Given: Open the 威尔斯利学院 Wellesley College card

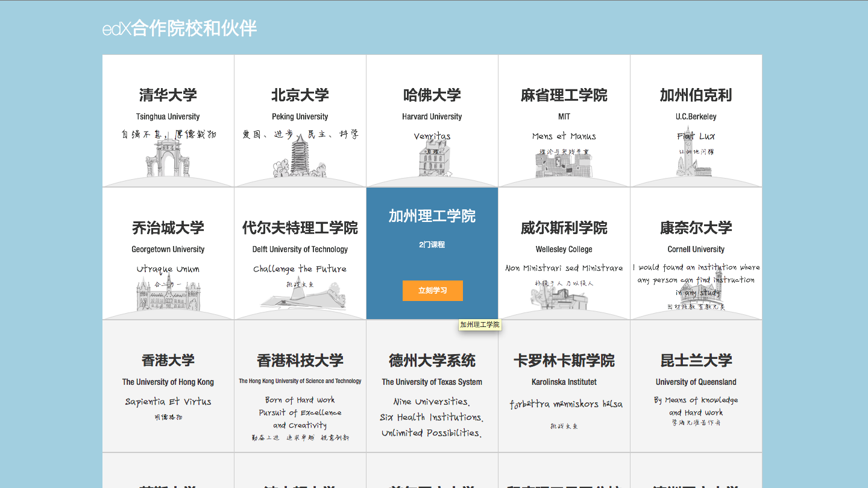Looking at the screenshot, I should (x=564, y=253).
